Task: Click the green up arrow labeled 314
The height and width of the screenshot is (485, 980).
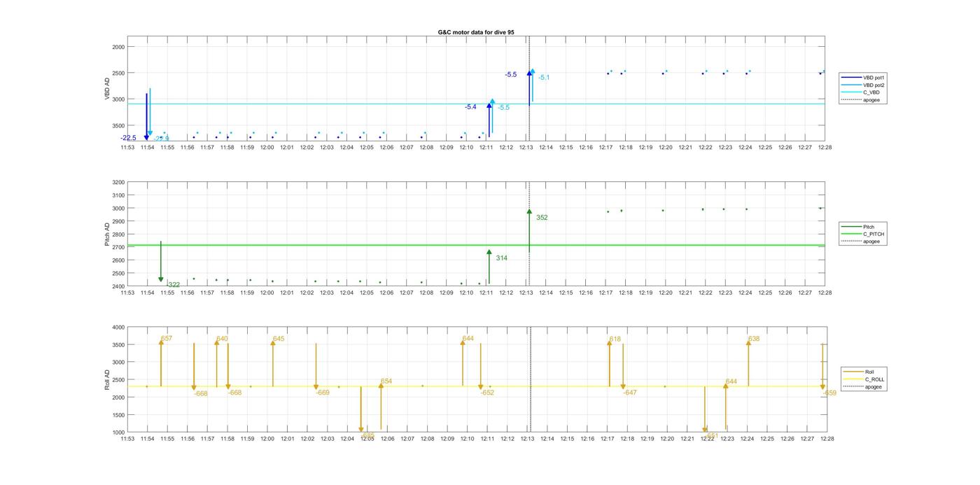Action: 489,267
